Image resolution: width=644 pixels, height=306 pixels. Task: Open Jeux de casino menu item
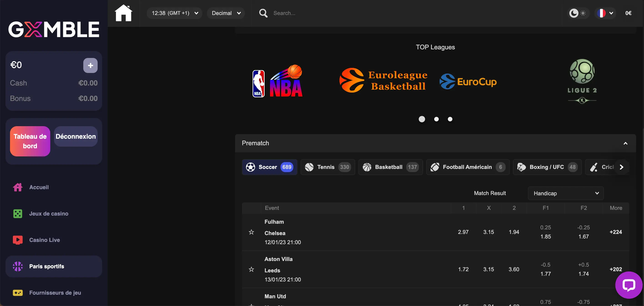pos(53,213)
